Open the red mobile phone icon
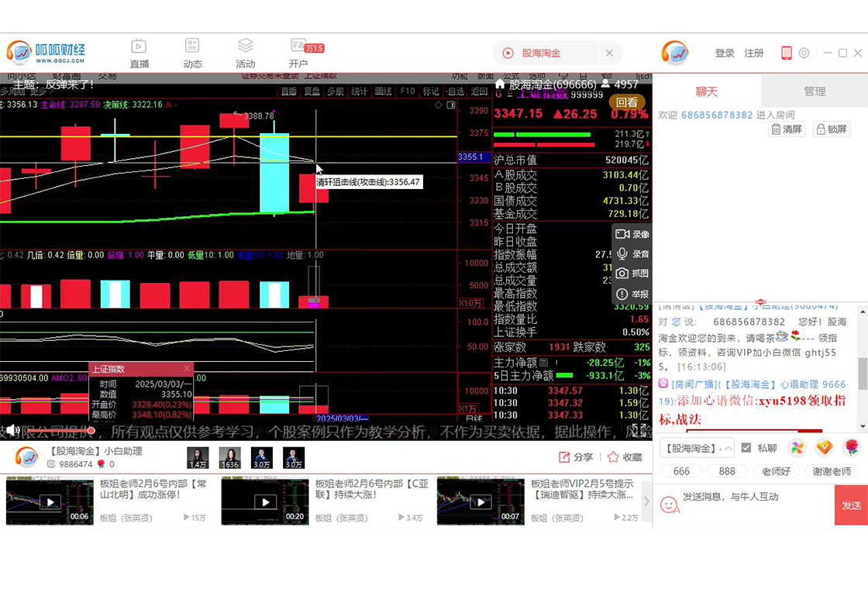This screenshot has width=868, height=589. click(x=786, y=53)
